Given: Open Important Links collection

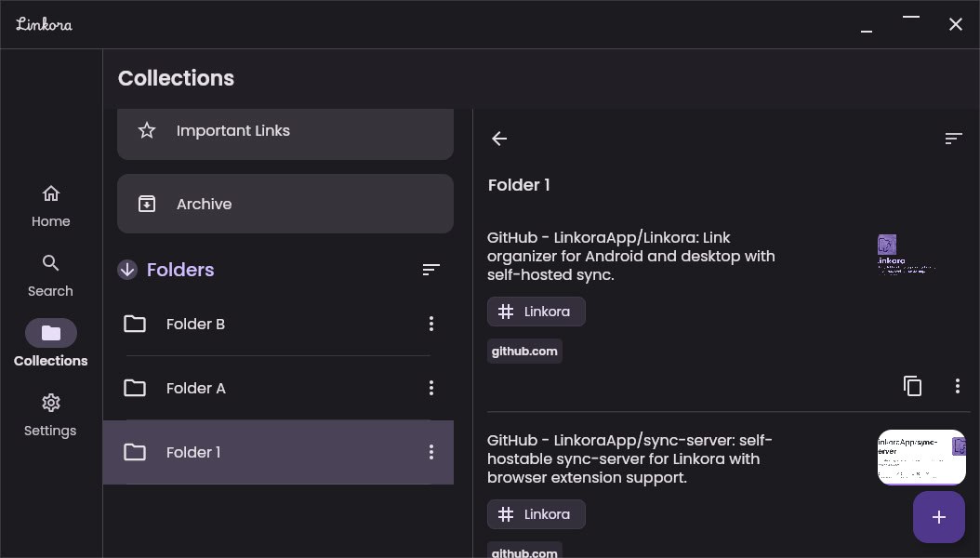Looking at the screenshot, I should [285, 131].
